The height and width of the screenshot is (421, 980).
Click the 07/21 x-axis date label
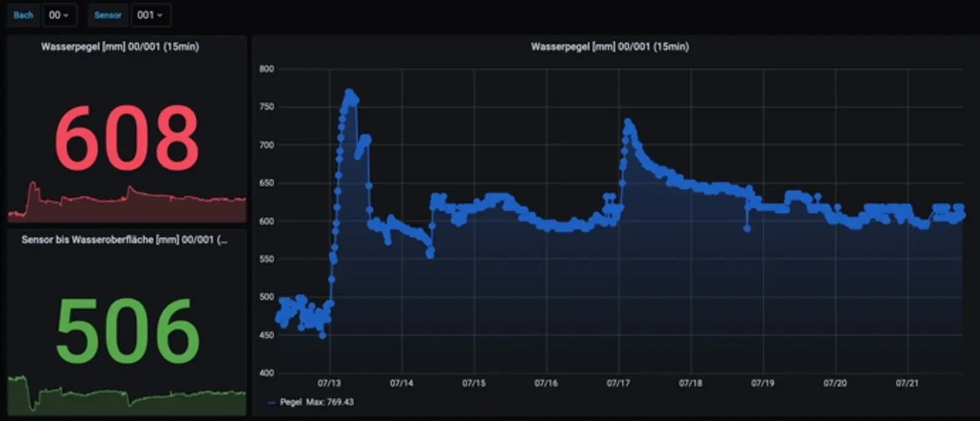point(907,383)
